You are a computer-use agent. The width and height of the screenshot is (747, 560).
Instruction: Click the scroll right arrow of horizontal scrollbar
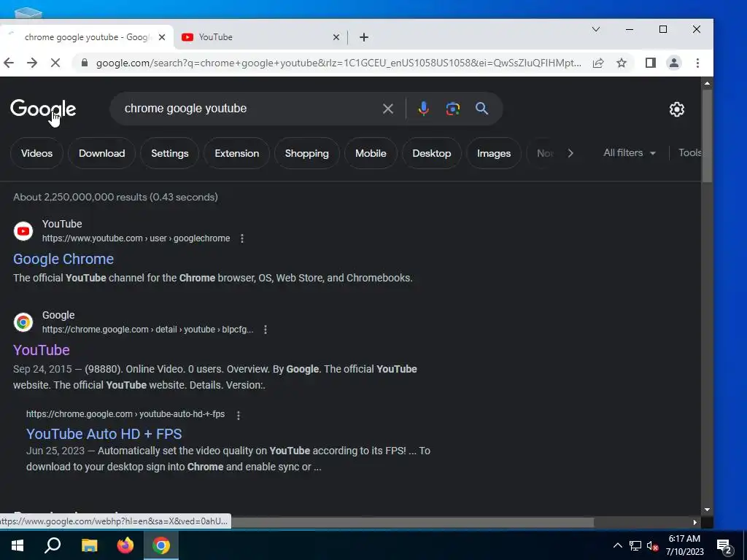(x=695, y=522)
